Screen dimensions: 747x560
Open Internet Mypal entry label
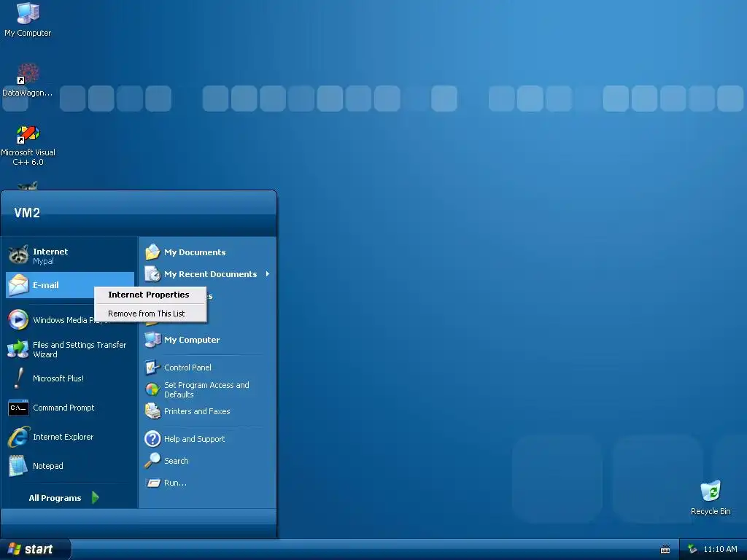[50, 256]
